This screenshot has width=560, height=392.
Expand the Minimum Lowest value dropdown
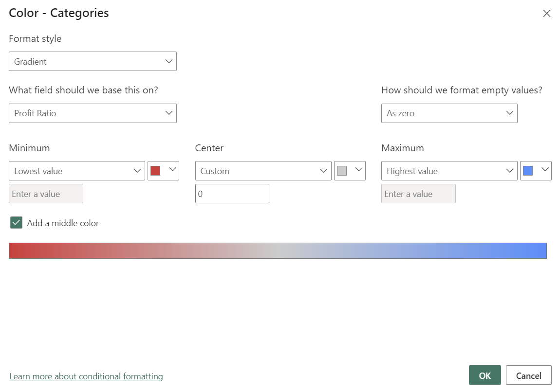pyautogui.click(x=77, y=171)
